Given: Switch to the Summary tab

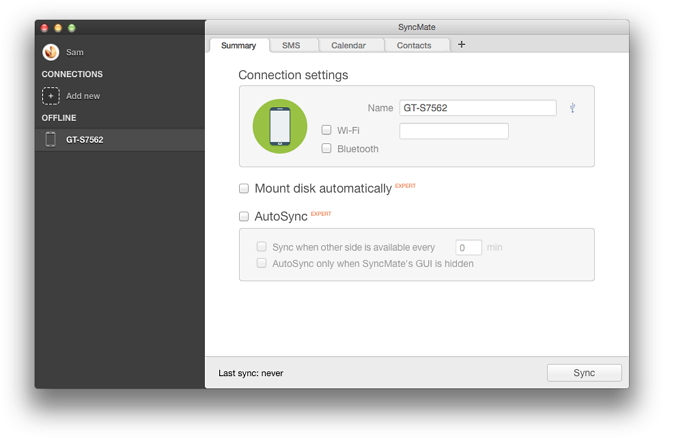Looking at the screenshot, I should (238, 45).
